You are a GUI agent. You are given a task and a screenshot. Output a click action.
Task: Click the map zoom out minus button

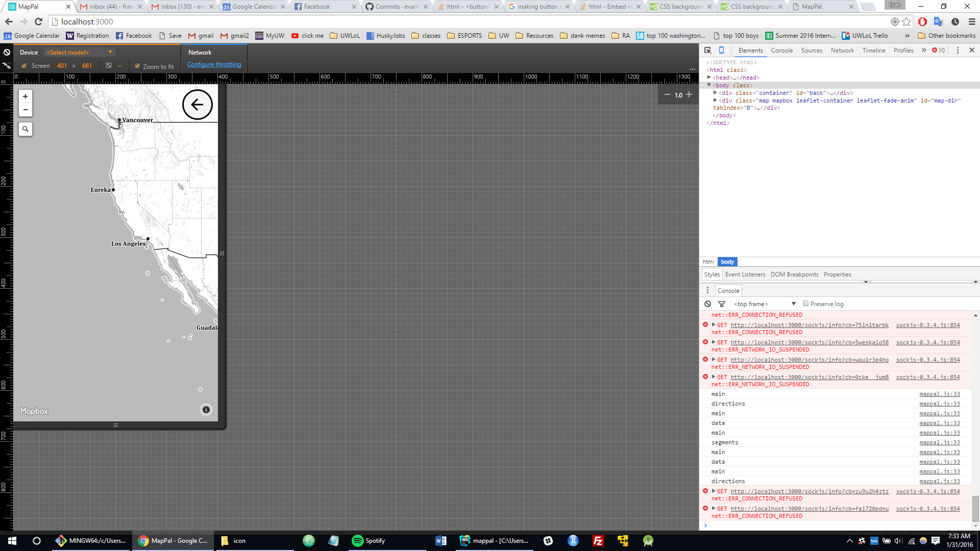(x=25, y=110)
